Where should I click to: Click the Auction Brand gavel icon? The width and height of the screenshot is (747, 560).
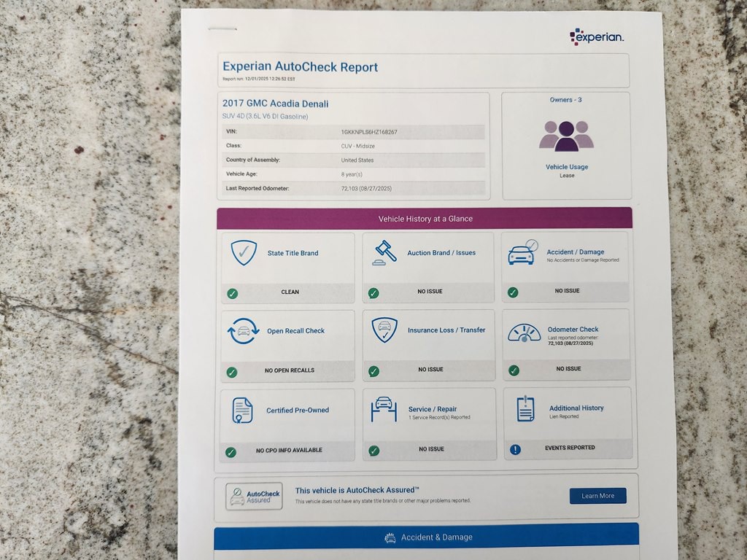(384, 252)
